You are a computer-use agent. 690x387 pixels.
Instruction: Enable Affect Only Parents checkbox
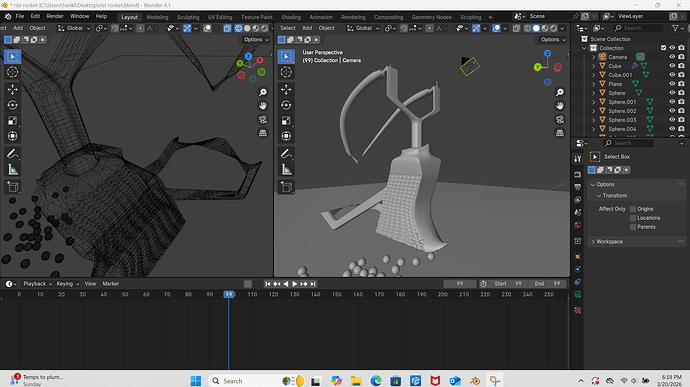[x=633, y=227]
